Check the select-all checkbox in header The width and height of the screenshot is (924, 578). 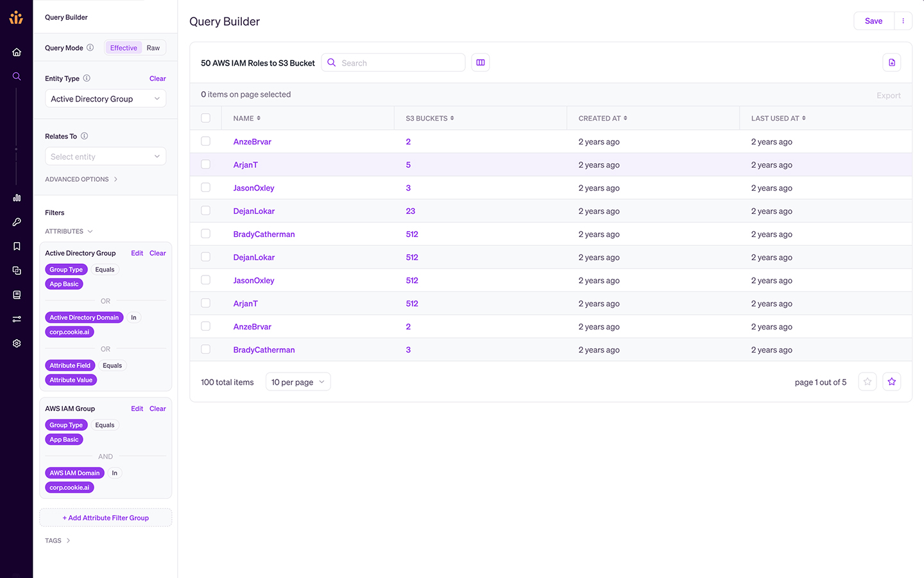pos(206,118)
